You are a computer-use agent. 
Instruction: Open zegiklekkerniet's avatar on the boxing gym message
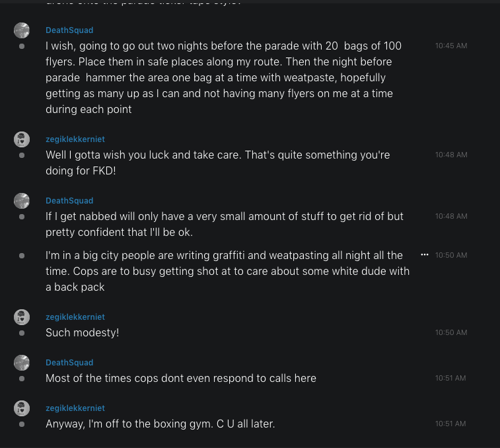[x=22, y=408]
